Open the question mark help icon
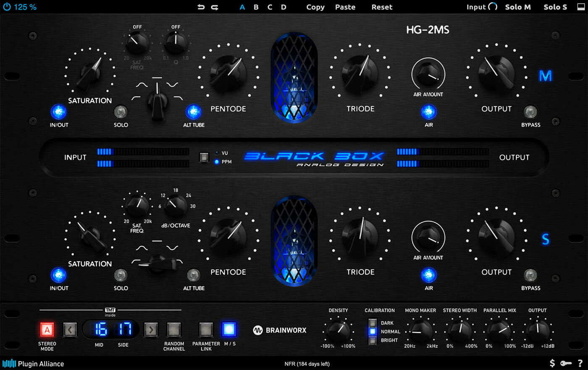 580,363
